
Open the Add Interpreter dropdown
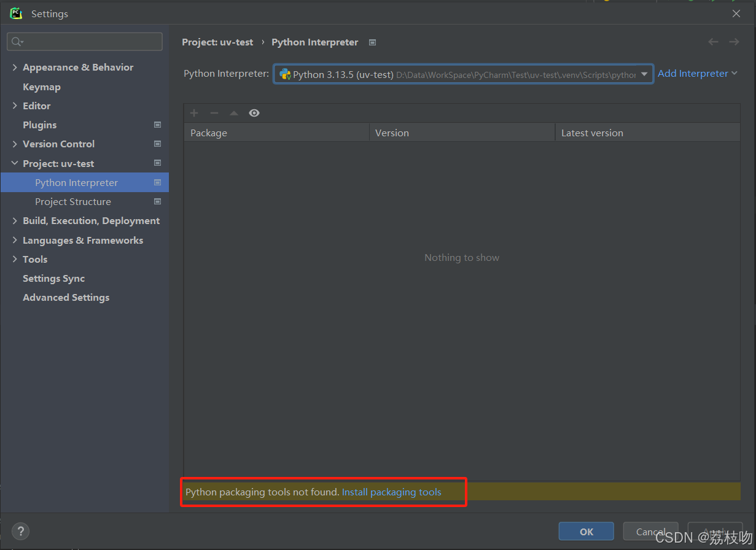(x=698, y=74)
